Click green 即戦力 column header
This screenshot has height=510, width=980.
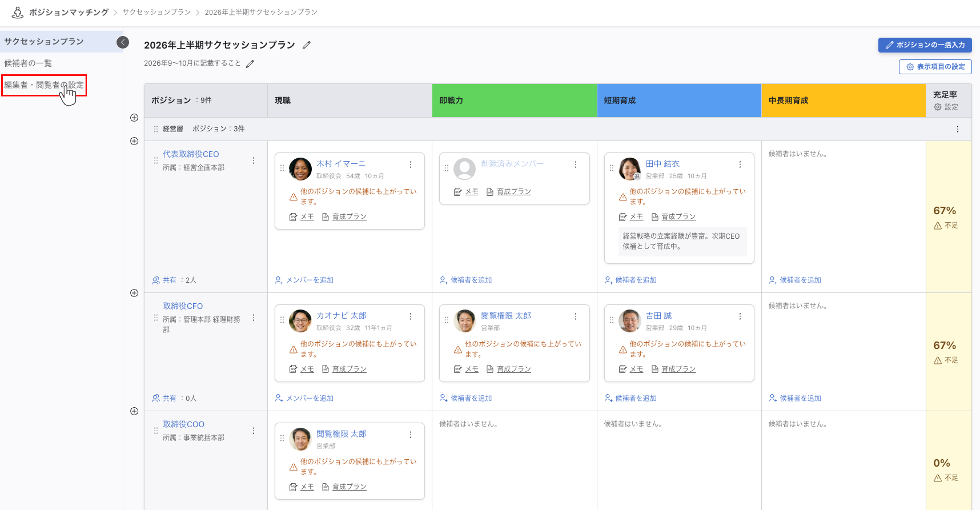point(514,100)
